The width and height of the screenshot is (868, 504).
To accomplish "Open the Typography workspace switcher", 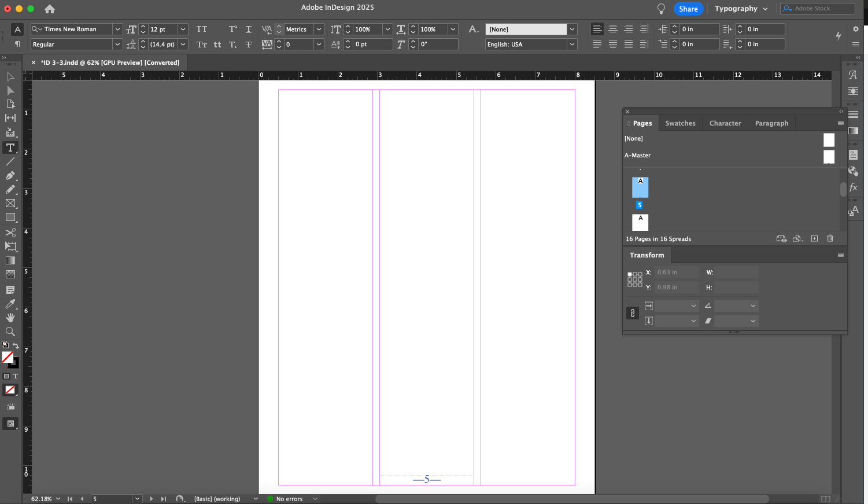I will point(741,9).
